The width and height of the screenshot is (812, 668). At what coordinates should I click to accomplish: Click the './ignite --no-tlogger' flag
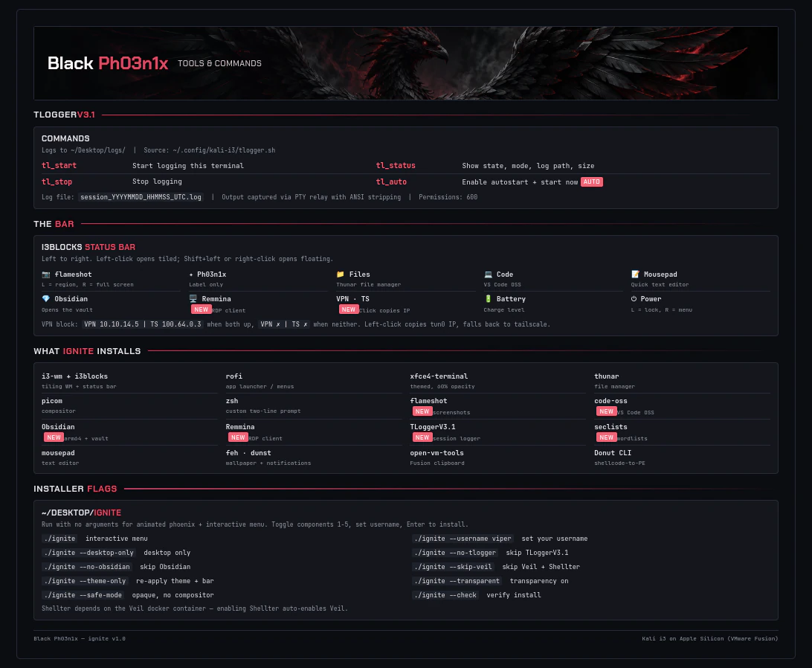pos(456,553)
